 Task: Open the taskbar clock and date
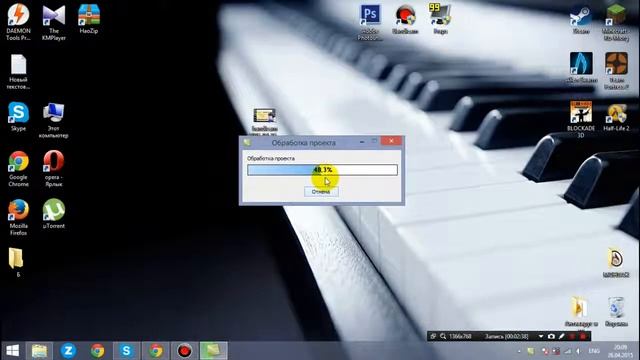point(620,351)
